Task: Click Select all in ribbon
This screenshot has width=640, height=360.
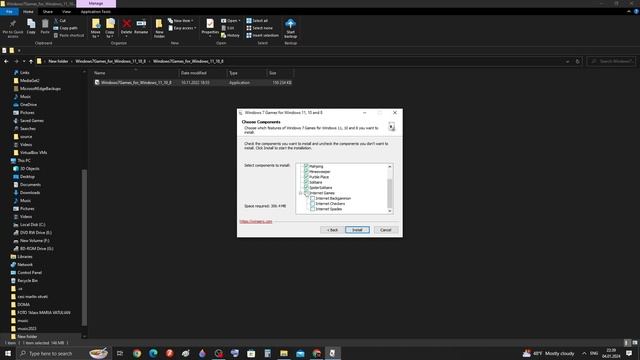Action: [257, 20]
